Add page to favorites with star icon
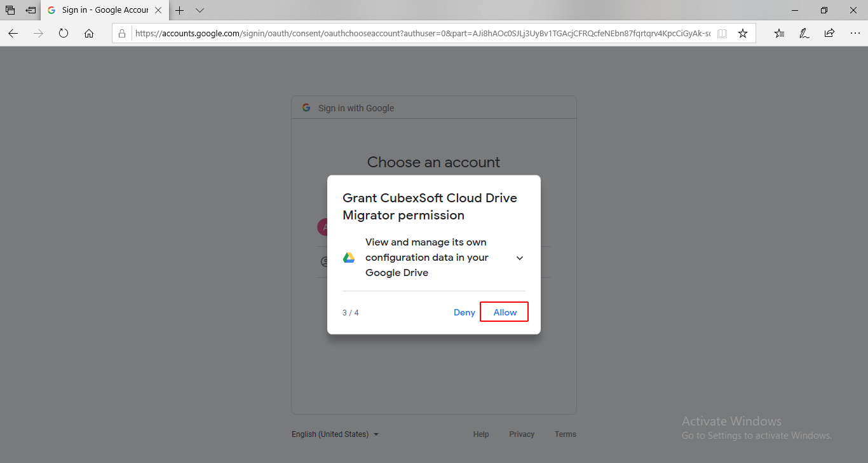The height and width of the screenshot is (463, 868). click(742, 34)
